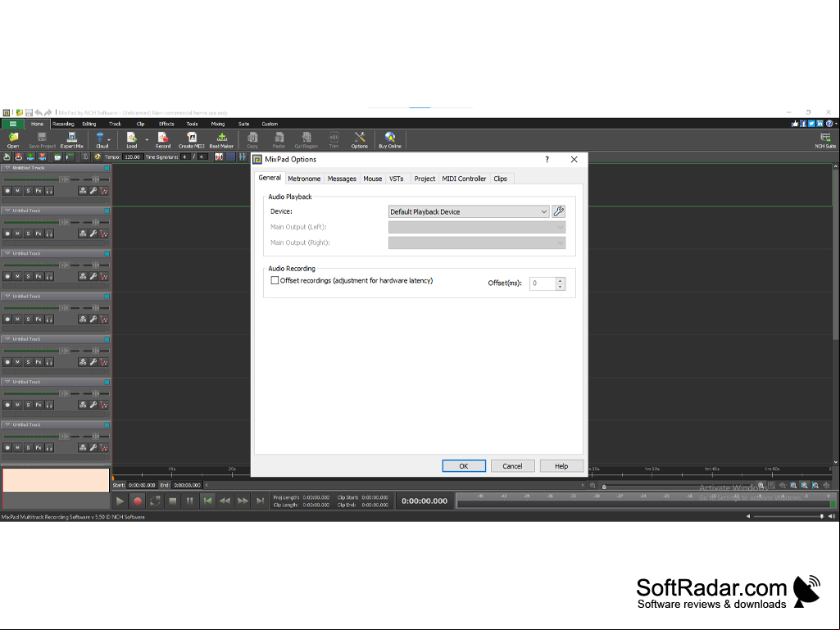Viewport: 840px width, 630px height.
Task: Collapse the third Untitled Track
Action: click(7, 253)
